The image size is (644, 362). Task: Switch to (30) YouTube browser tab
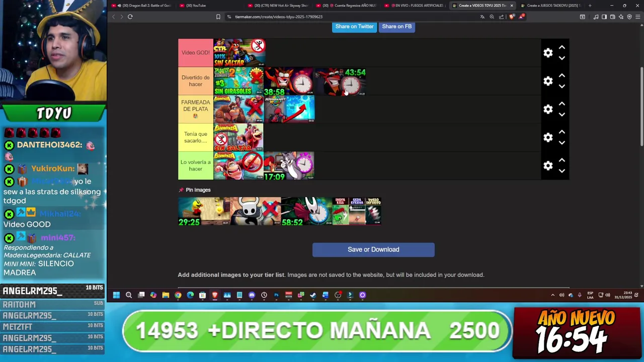209,6
